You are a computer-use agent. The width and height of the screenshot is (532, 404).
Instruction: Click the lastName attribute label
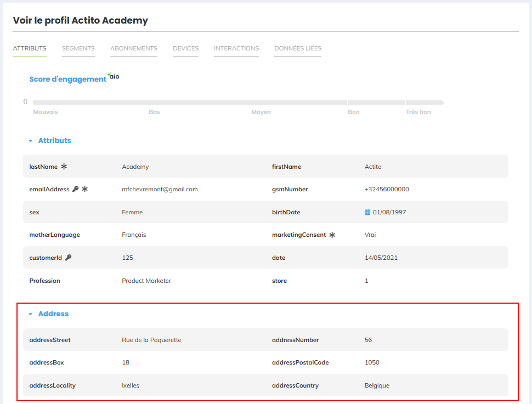point(43,167)
